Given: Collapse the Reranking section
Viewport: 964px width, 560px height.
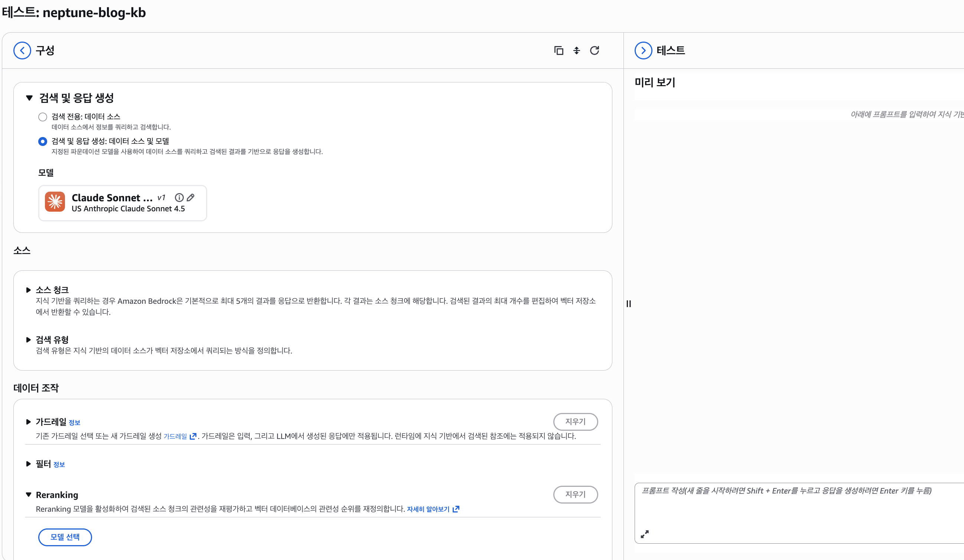Looking at the screenshot, I should point(28,494).
